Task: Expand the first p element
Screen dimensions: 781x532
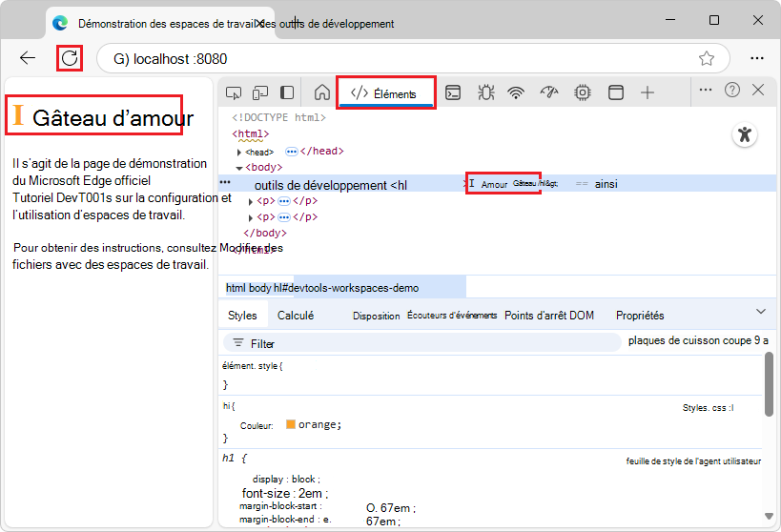Action: click(x=251, y=202)
